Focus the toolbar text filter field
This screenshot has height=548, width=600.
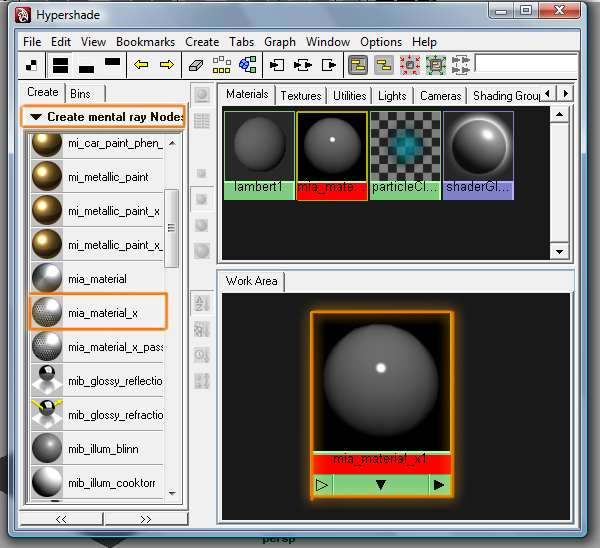526,63
